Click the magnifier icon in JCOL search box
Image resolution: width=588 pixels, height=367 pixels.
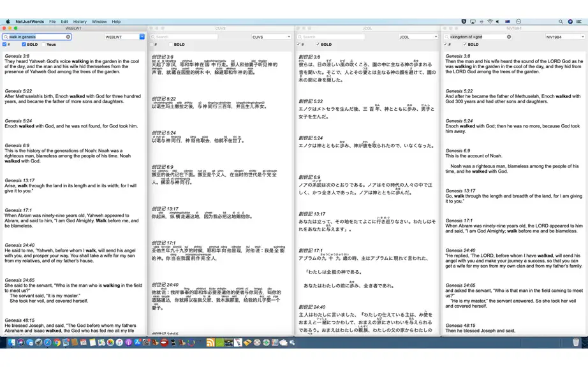[300, 37]
